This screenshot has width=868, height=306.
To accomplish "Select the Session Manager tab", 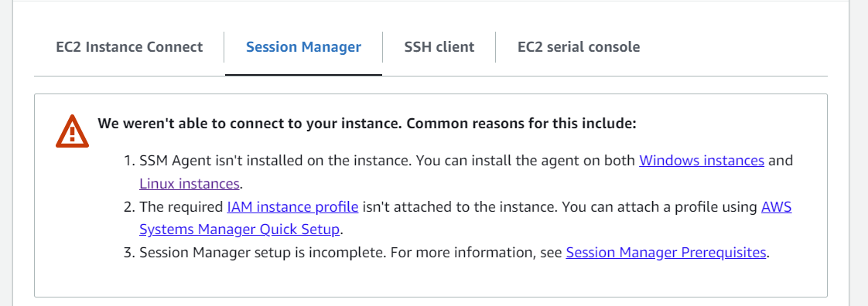I will [303, 47].
